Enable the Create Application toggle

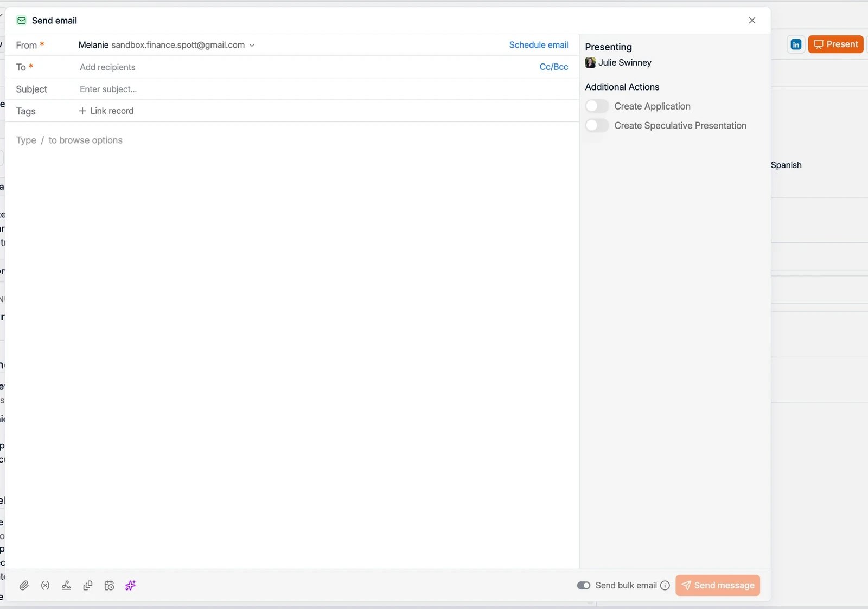point(597,106)
